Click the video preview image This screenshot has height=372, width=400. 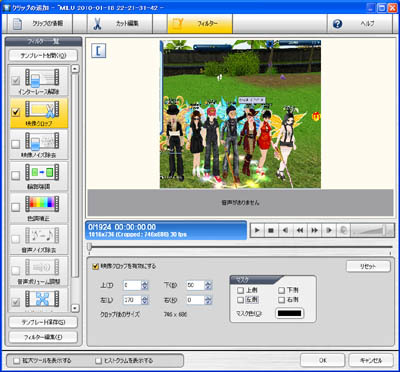[x=240, y=114]
